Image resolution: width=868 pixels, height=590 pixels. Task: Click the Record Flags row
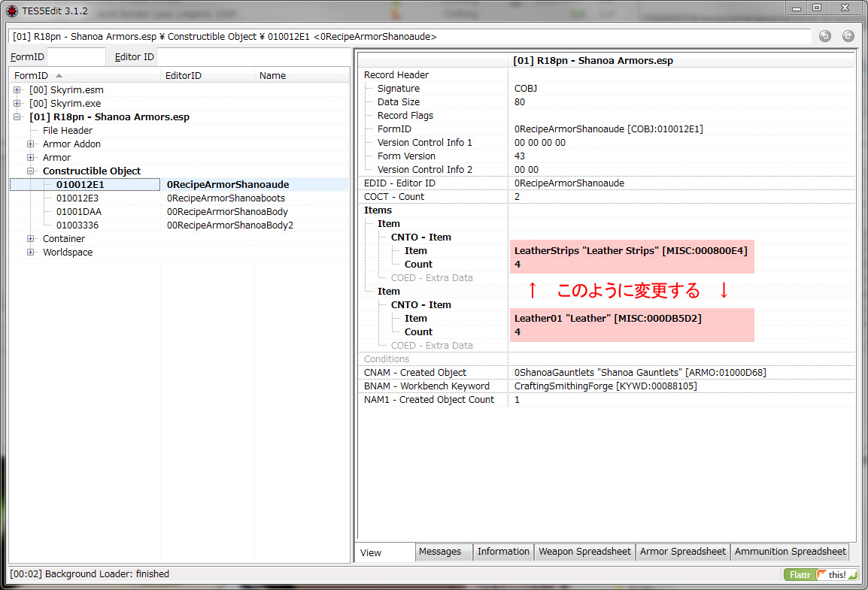(606, 116)
